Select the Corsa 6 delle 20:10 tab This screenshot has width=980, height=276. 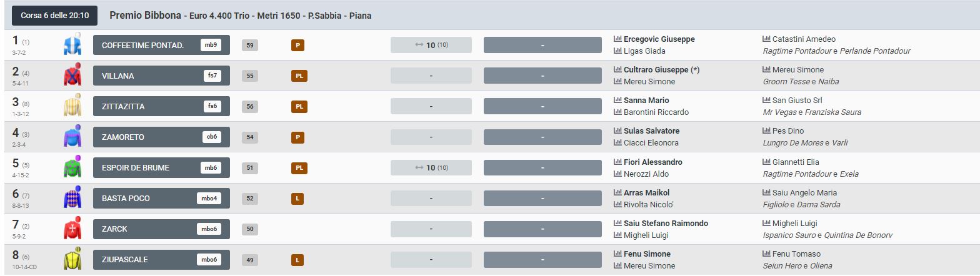pos(54,16)
